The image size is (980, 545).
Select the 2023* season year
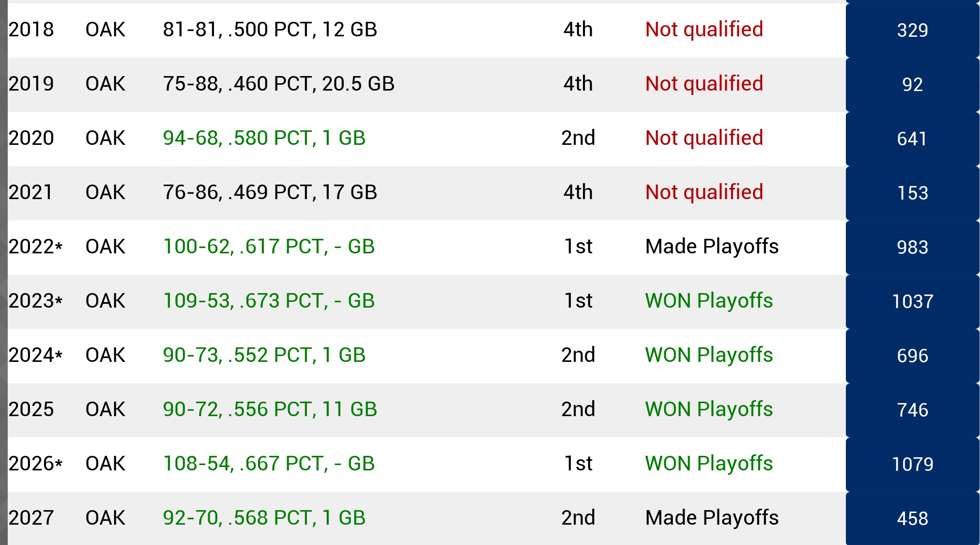[35, 301]
